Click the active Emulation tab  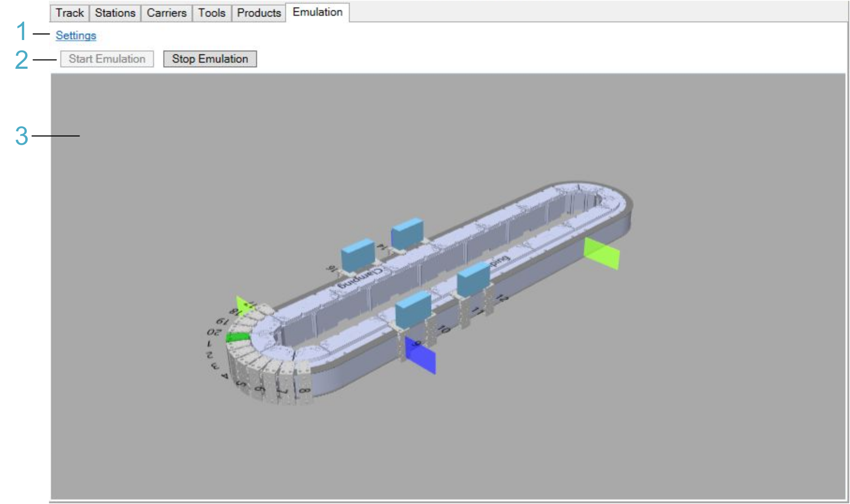pyautogui.click(x=317, y=12)
